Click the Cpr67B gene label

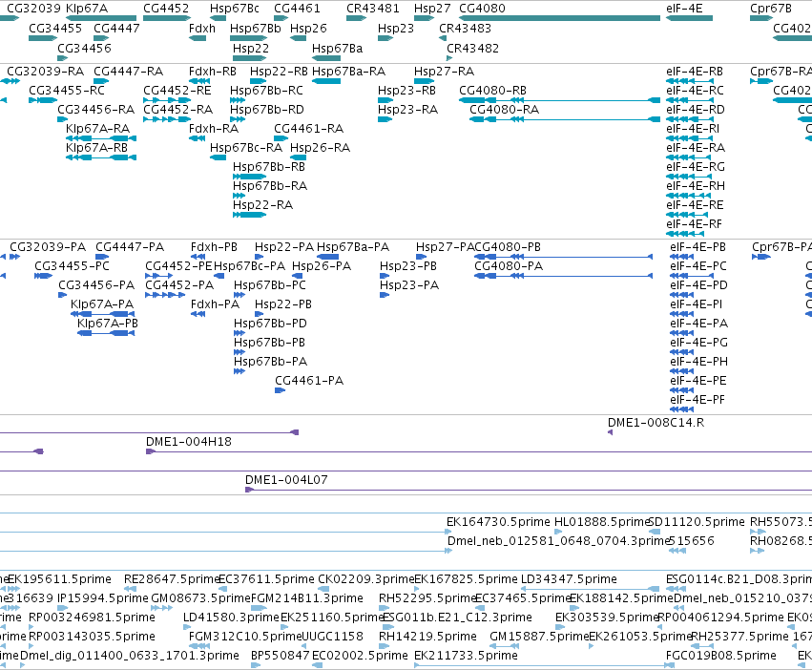pyautogui.click(x=771, y=9)
